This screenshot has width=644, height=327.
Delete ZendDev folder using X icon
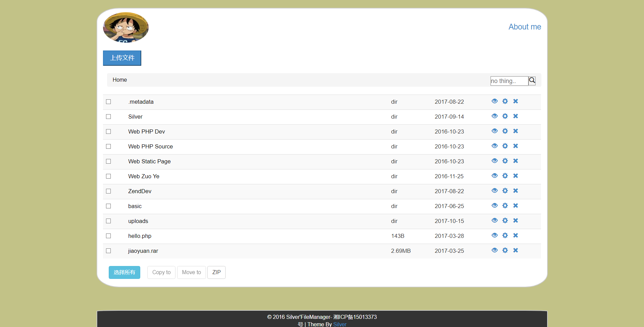coord(516,191)
